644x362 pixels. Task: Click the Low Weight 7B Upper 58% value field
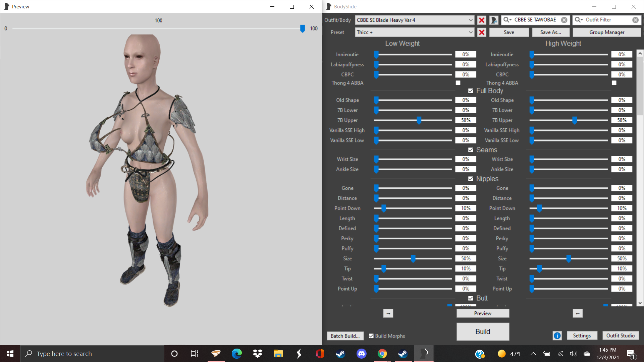click(466, 120)
